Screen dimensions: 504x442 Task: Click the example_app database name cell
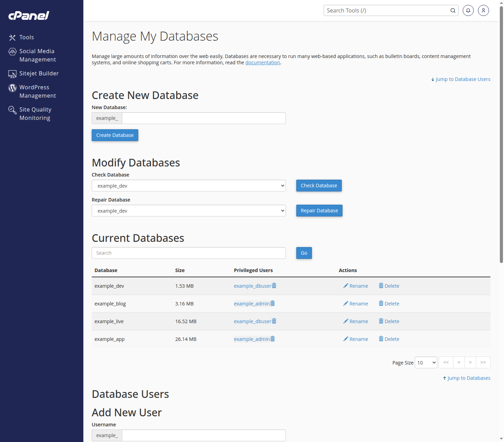click(x=109, y=339)
